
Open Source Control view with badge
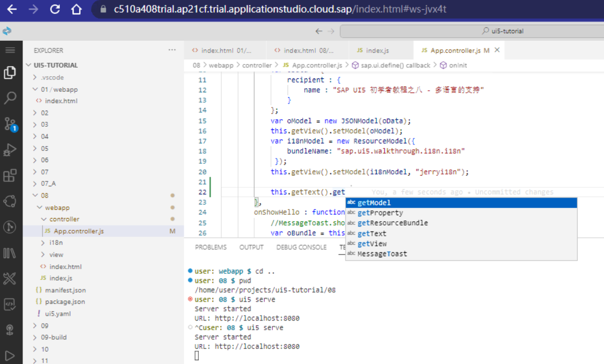point(10,124)
